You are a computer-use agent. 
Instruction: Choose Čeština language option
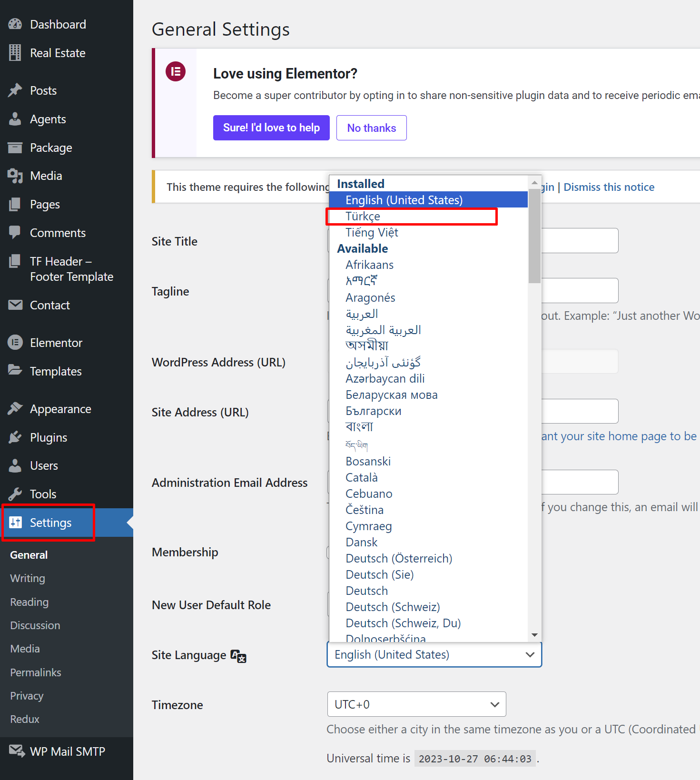428,510
